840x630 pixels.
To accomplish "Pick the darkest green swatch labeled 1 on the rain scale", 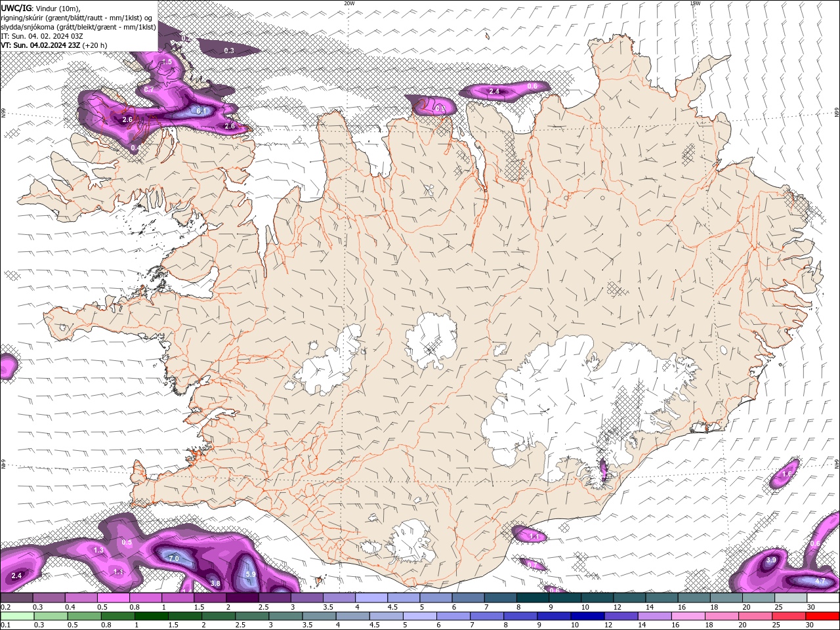I will 151,616.
